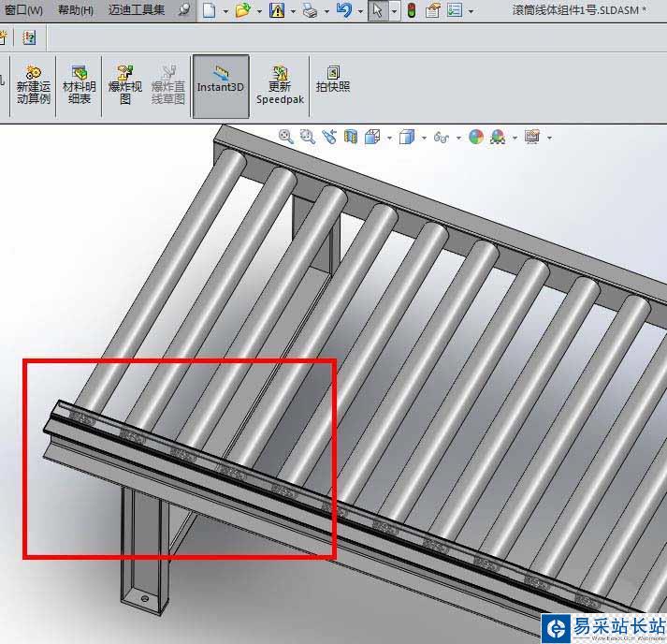Image resolution: width=667 pixels, height=644 pixels.
Task: Expand the View Orientation dropdown arrow
Action: point(389,138)
